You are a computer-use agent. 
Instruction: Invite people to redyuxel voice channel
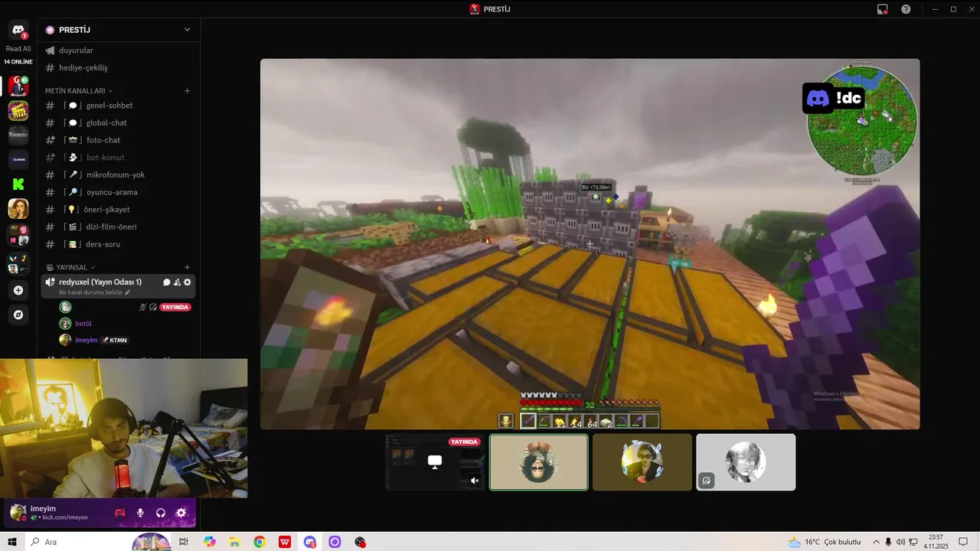pyautogui.click(x=177, y=282)
